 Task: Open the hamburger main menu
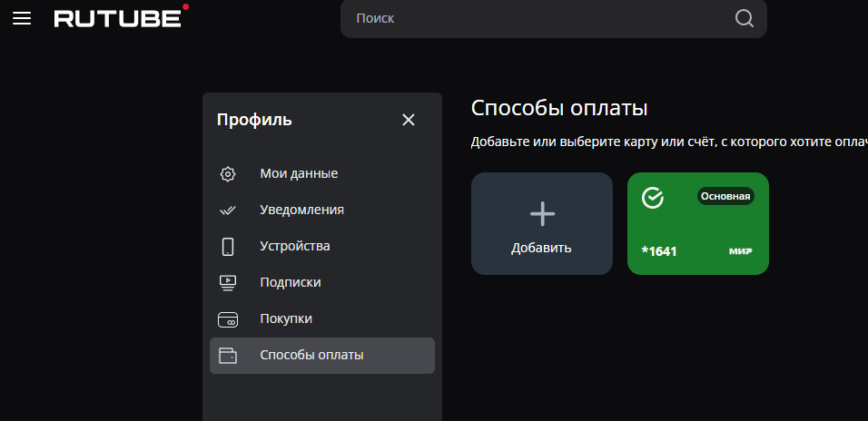click(x=22, y=19)
